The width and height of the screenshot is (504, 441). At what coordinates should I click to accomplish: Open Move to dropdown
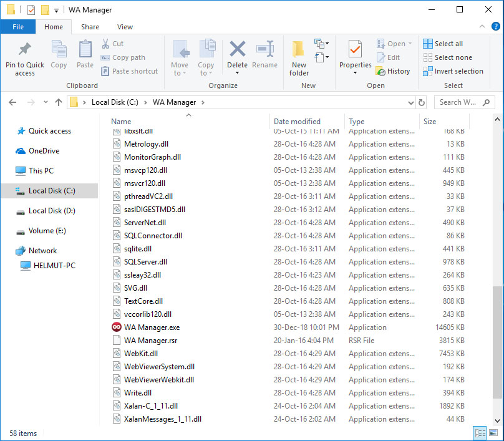pyautogui.click(x=180, y=59)
